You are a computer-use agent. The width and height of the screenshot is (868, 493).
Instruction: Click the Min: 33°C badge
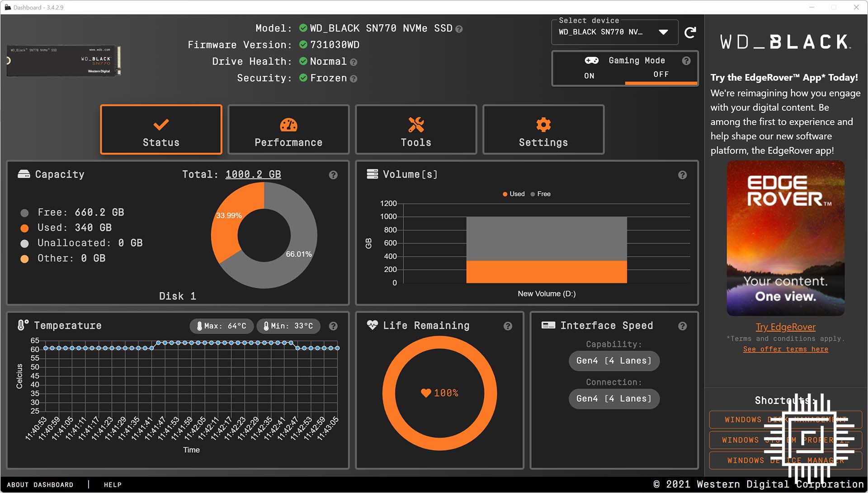pyautogui.click(x=288, y=326)
